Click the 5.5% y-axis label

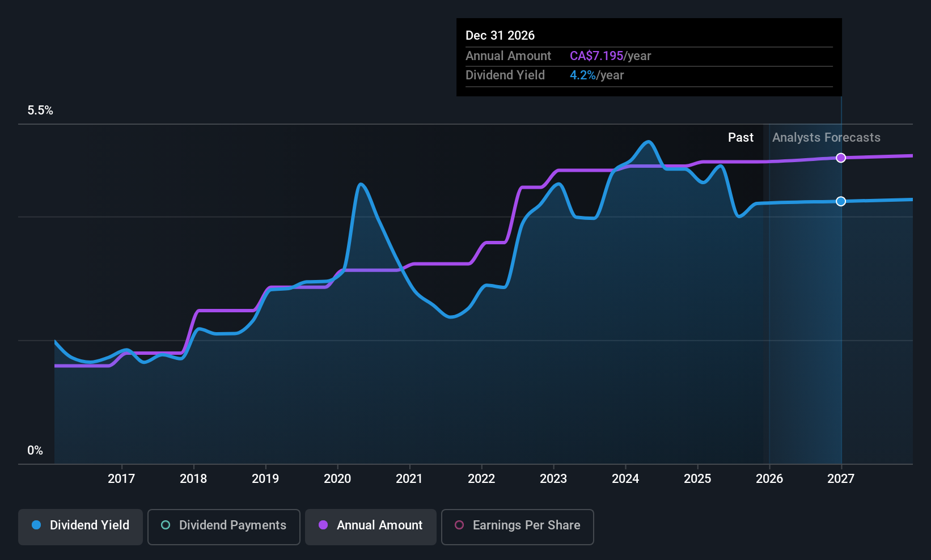point(40,111)
